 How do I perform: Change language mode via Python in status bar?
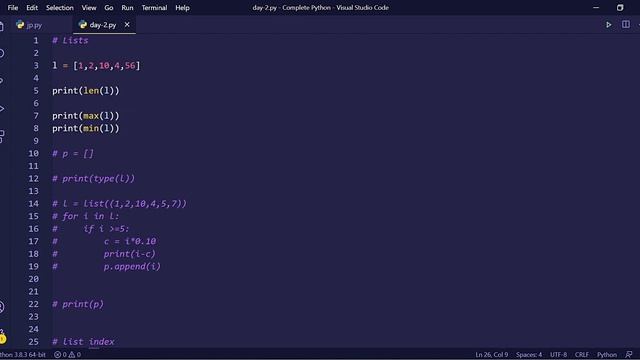click(x=607, y=355)
